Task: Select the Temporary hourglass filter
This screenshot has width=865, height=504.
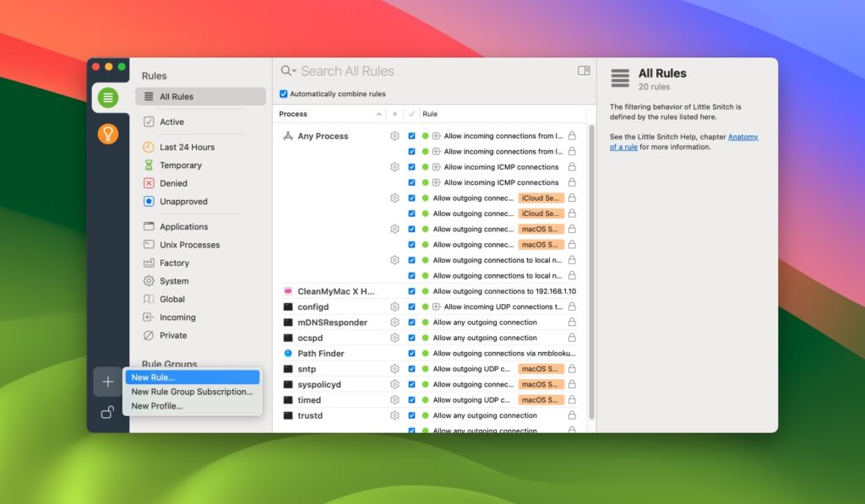Action: (174, 165)
